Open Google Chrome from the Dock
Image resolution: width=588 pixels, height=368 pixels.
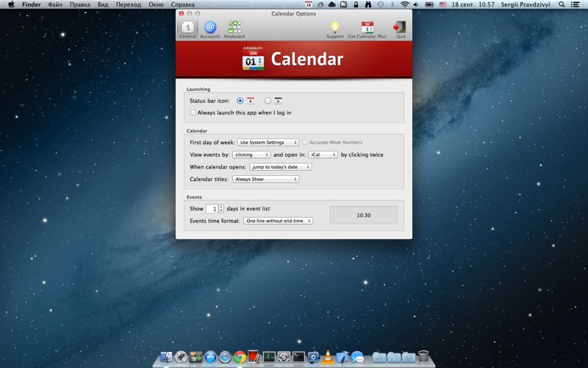pos(240,357)
